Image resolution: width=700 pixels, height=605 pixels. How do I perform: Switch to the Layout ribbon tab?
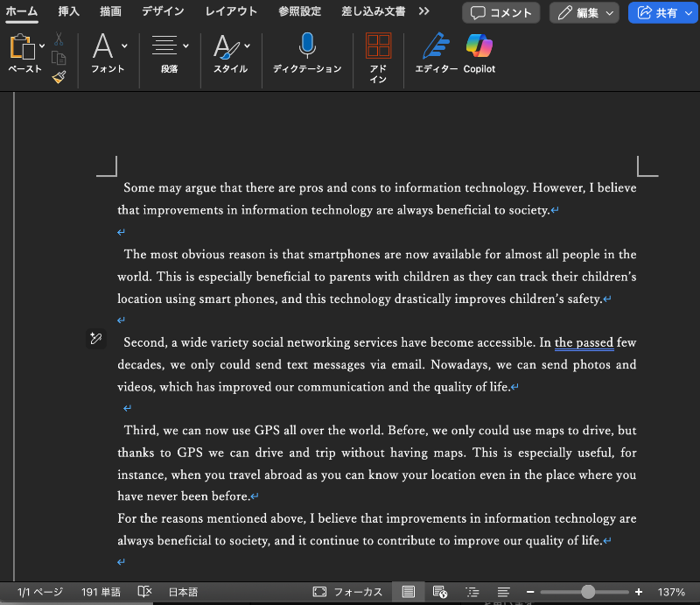(231, 11)
